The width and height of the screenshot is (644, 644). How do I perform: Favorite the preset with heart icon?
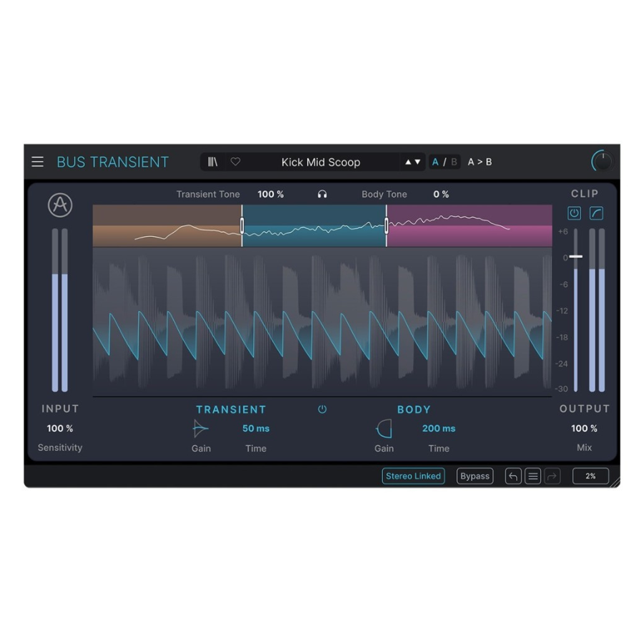click(x=235, y=162)
